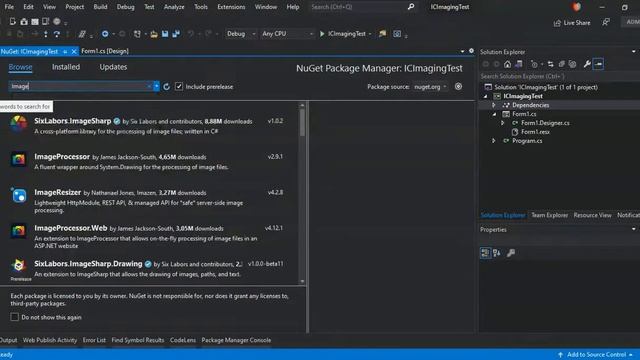Open the Package source nuget.org dropdown

(430, 87)
